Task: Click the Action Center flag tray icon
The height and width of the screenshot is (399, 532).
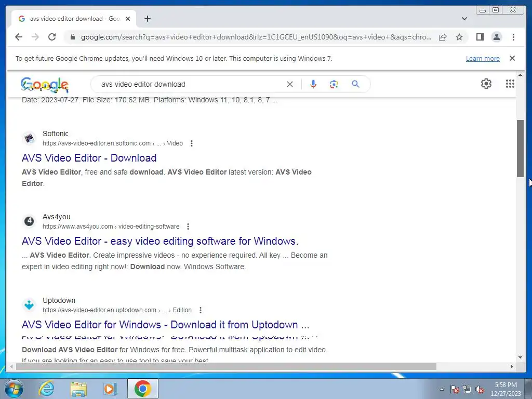Action: 455,389
